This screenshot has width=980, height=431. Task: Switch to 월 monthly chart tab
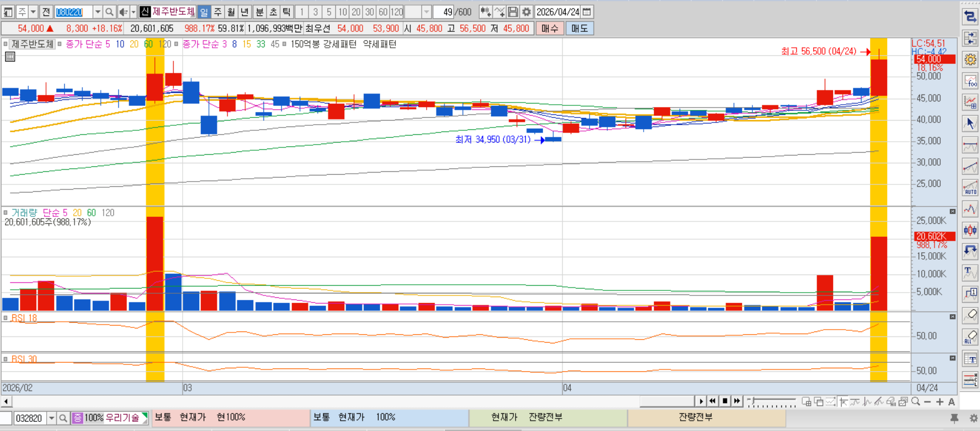[x=231, y=12]
